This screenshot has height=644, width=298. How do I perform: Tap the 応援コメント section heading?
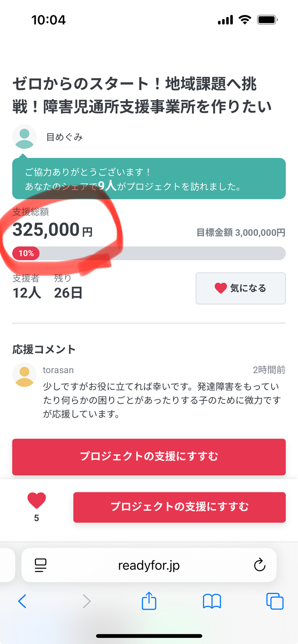point(44,349)
